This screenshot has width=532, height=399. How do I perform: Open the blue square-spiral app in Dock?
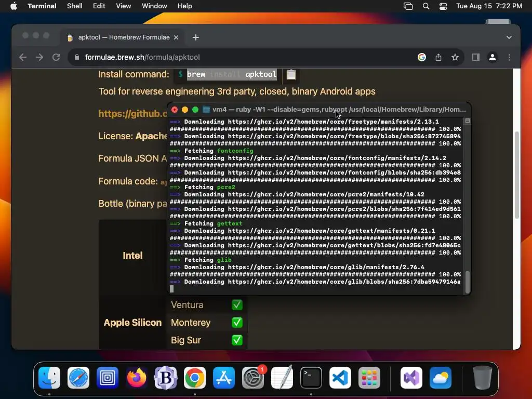[108, 378]
